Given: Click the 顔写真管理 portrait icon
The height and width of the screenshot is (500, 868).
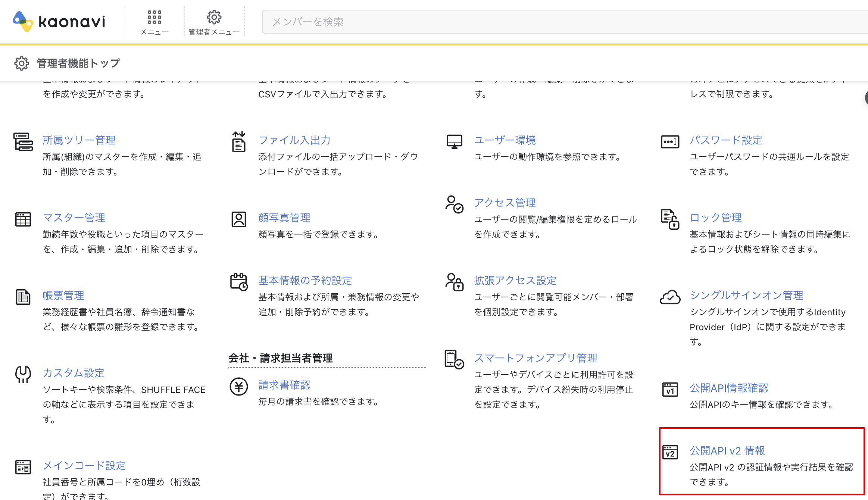Looking at the screenshot, I should click(x=239, y=219).
